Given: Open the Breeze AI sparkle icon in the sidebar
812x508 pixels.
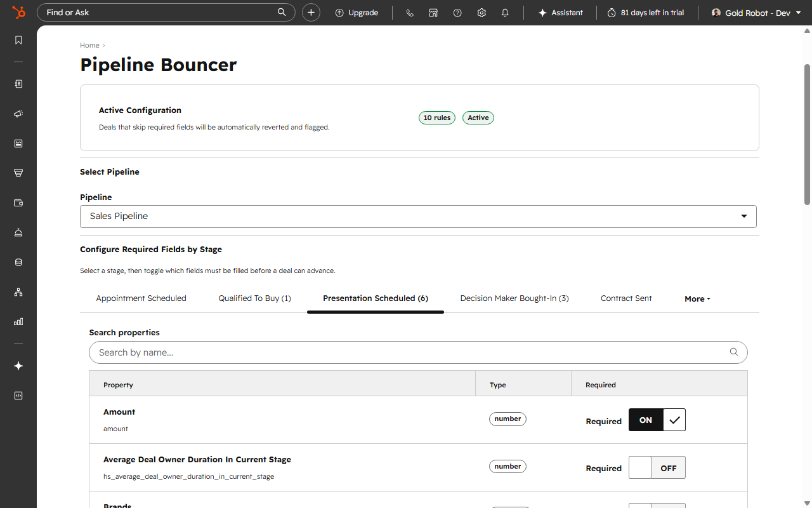Looking at the screenshot, I should click(x=18, y=366).
